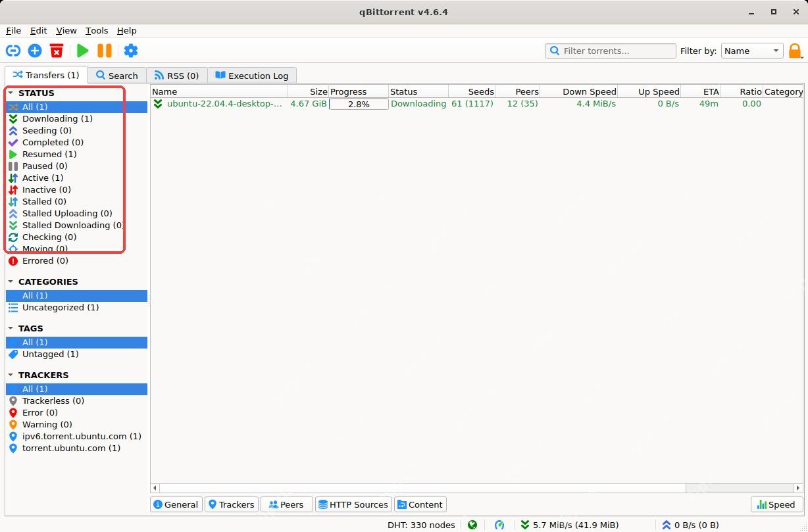Select tracker Error (0) filter
Image resolution: width=808 pixels, height=532 pixels.
pos(40,412)
